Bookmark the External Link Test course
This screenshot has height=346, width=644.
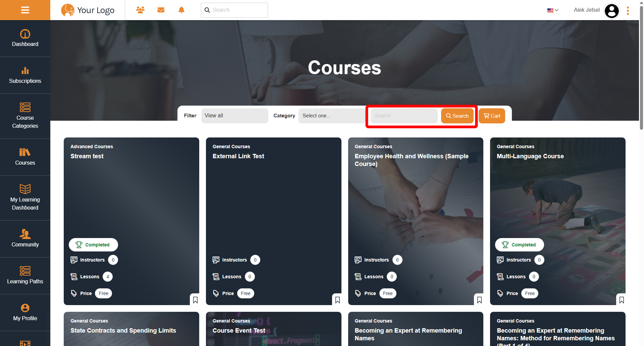click(337, 300)
